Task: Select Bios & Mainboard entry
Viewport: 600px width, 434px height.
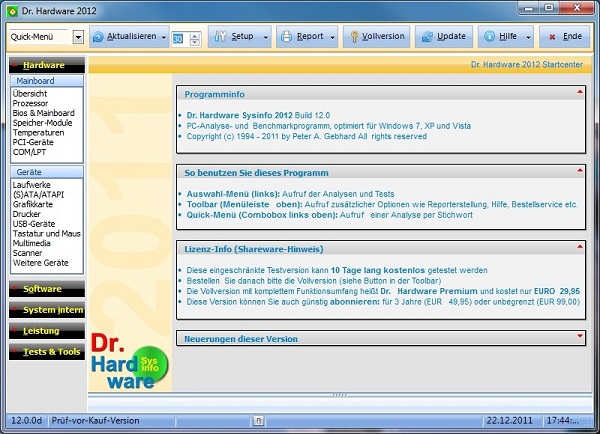Action: coord(44,113)
